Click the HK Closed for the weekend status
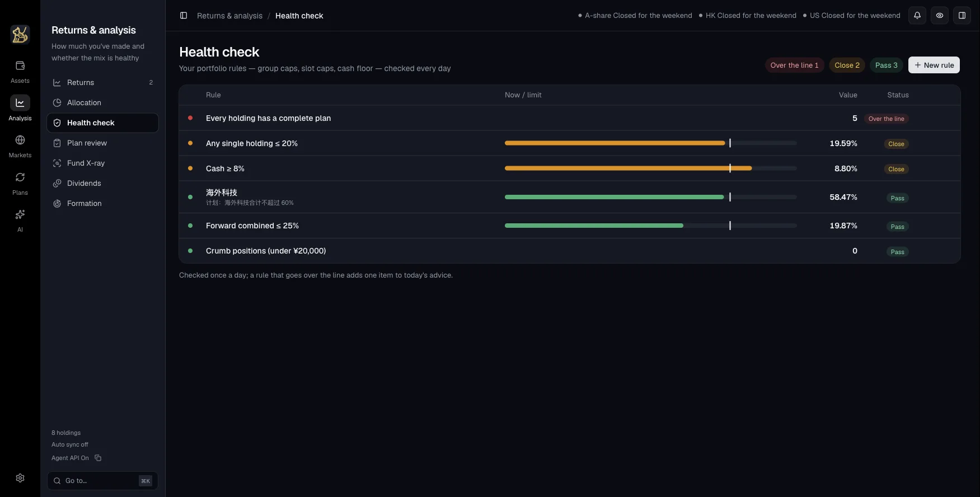This screenshot has height=497, width=980. point(748,16)
